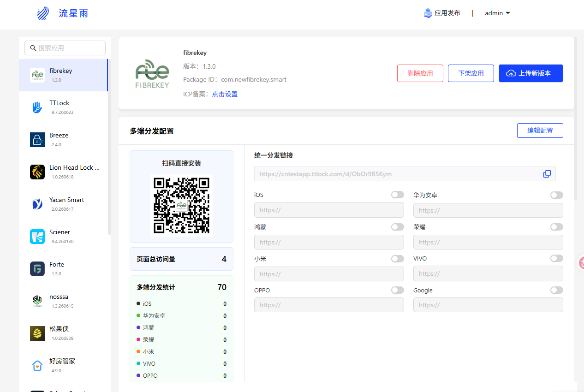Enable the 华为安卓 distribution toggle
The width and height of the screenshot is (584, 392).
point(557,195)
